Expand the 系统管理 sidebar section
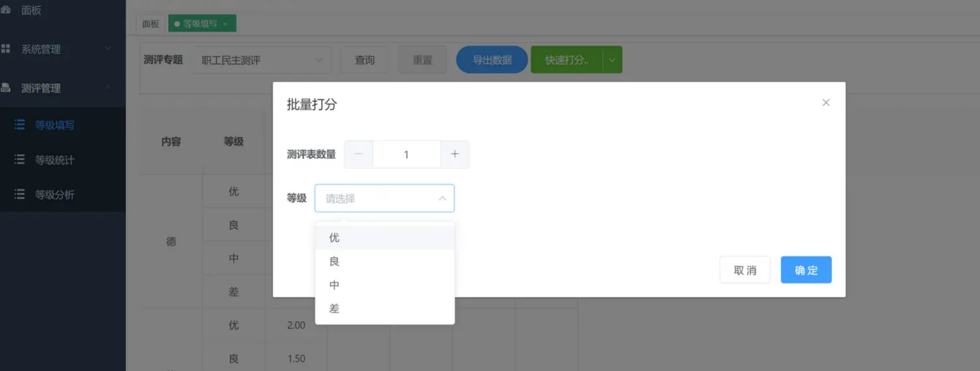 [108, 48]
